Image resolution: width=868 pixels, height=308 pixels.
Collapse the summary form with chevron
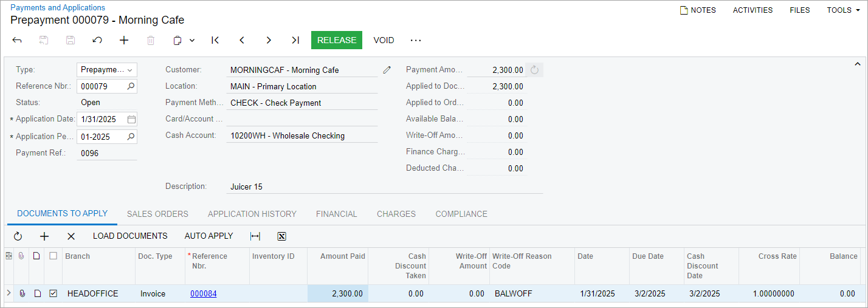858,64
